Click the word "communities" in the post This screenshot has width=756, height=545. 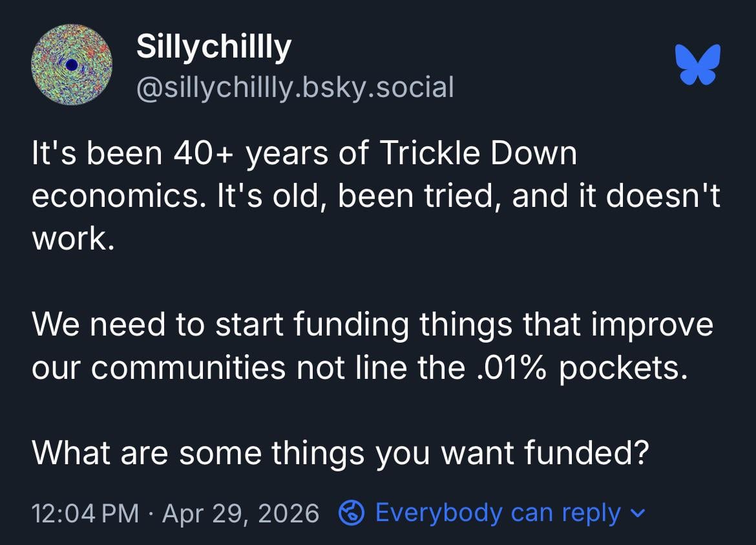point(187,368)
